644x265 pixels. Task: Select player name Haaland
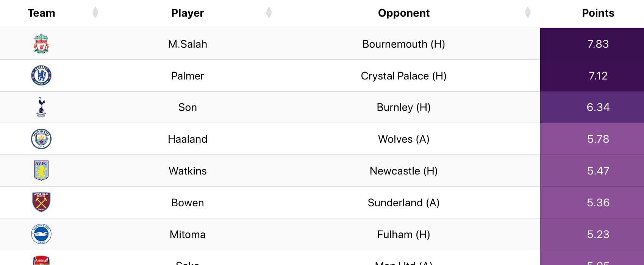point(188,139)
